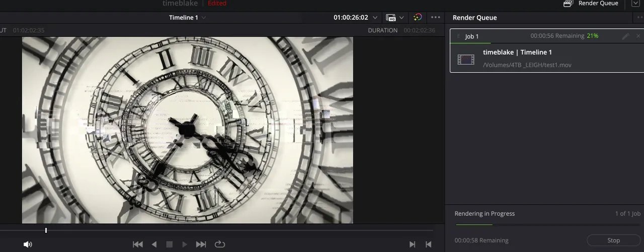Click the timeblake project title
644x252 pixels.
180,3
